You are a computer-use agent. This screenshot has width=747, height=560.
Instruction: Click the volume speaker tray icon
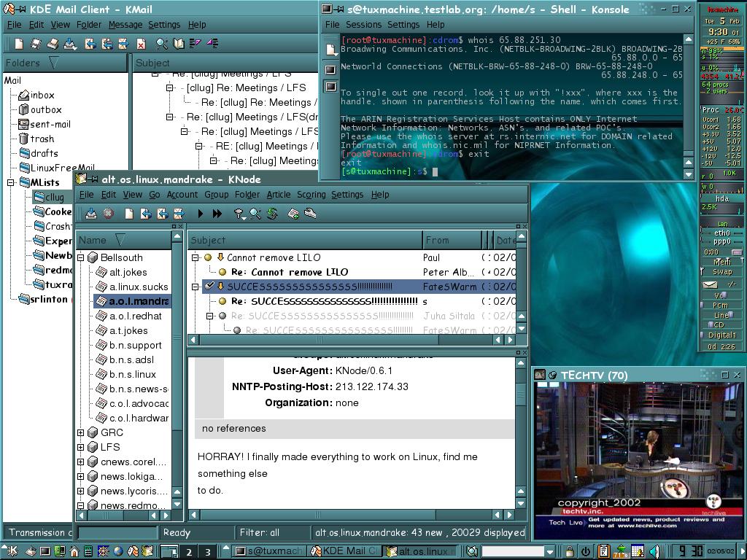point(654,551)
